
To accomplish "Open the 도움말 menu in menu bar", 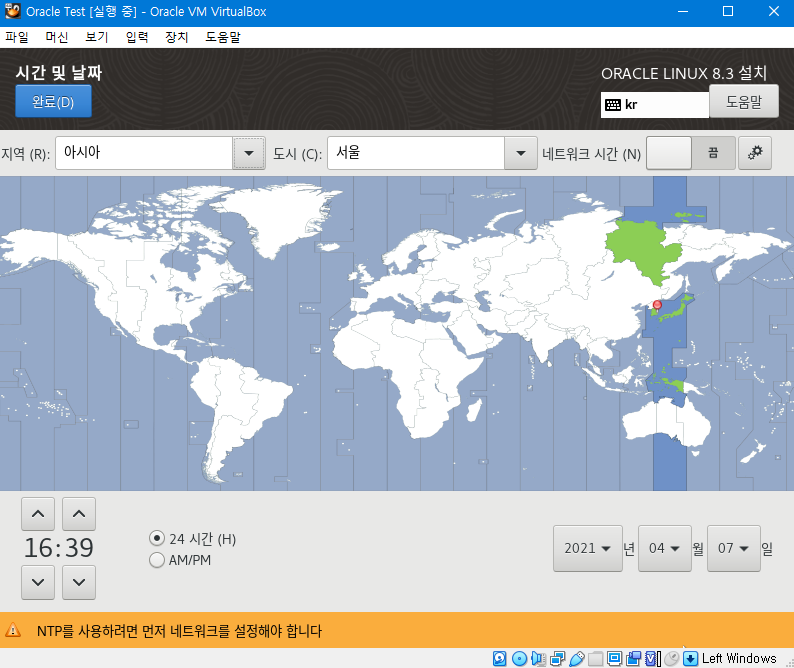I will click(223, 37).
